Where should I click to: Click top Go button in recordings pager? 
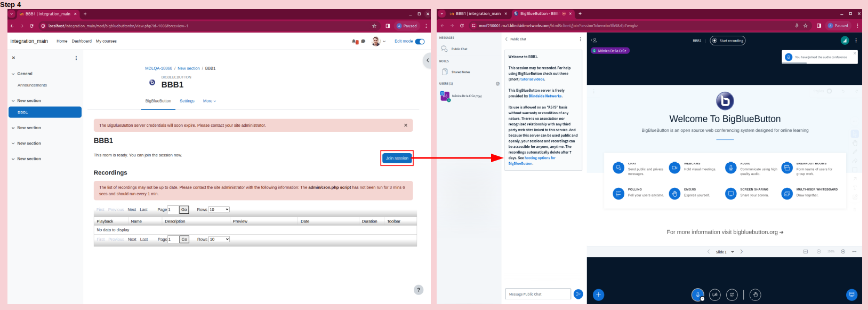pyautogui.click(x=184, y=210)
